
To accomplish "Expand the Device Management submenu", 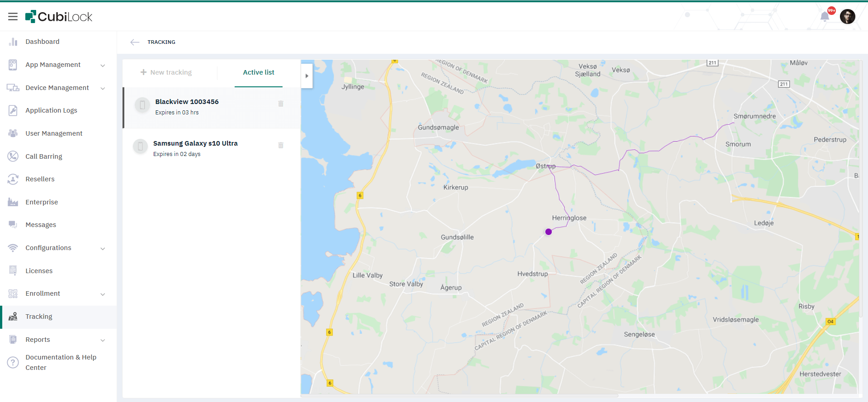I will [103, 88].
